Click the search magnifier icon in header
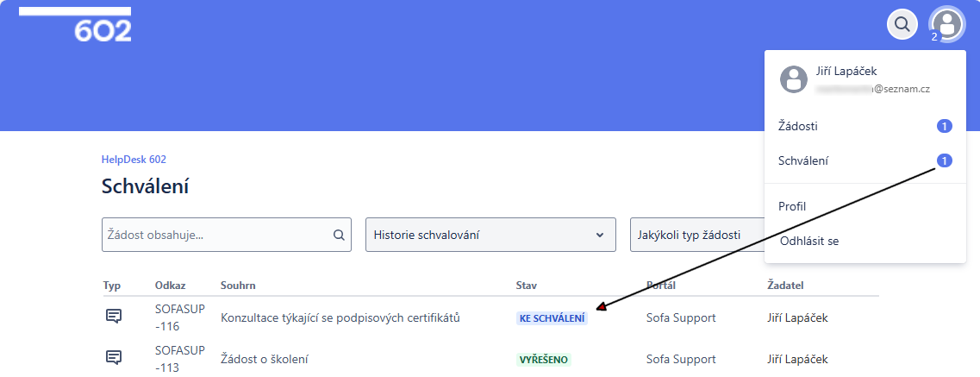The height and width of the screenshot is (377, 980). pos(902,24)
